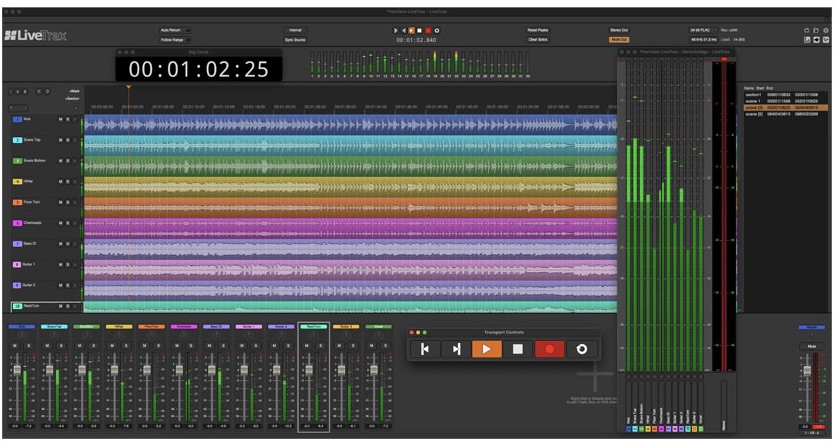This screenshot has width=838, height=445.
Task: Click Play in the Transport Controls window
Action: click(486, 349)
